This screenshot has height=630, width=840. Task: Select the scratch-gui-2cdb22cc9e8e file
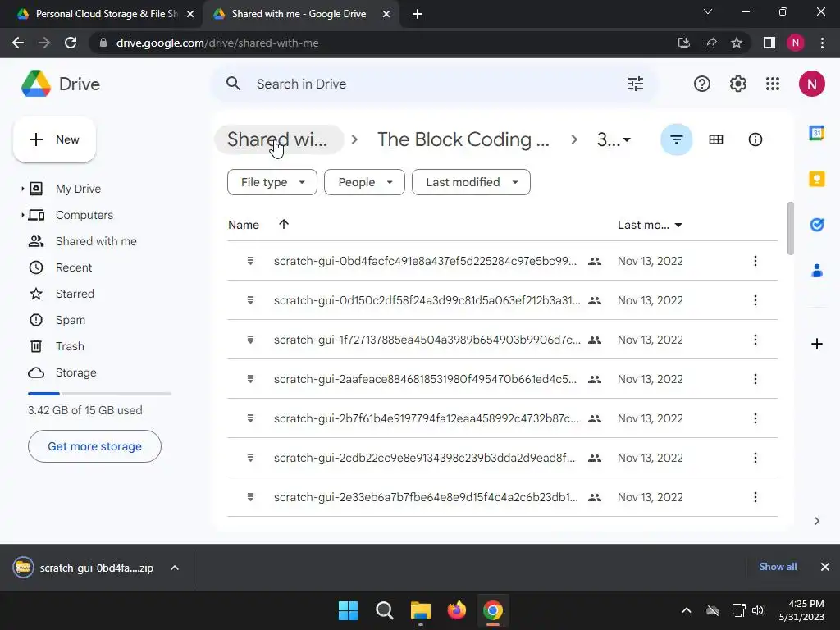pos(502,458)
